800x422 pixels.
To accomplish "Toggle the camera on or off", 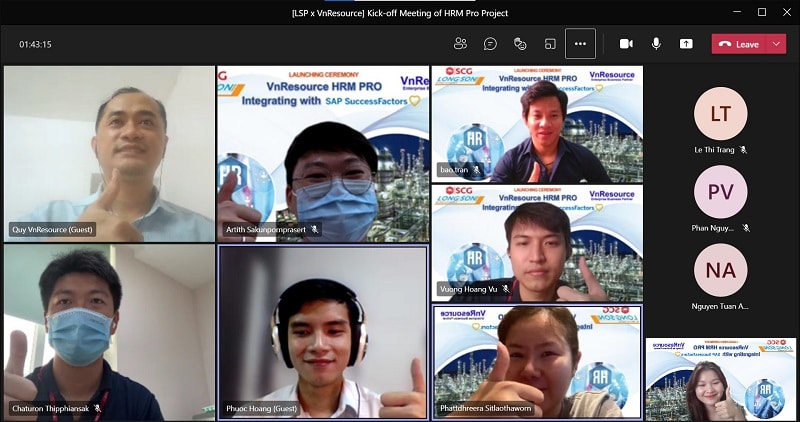I will click(626, 44).
